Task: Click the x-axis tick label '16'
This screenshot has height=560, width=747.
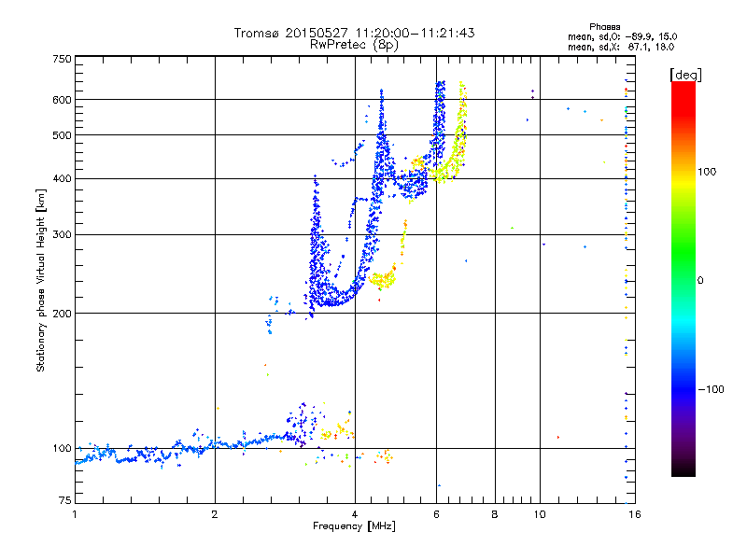Action: [x=635, y=514]
